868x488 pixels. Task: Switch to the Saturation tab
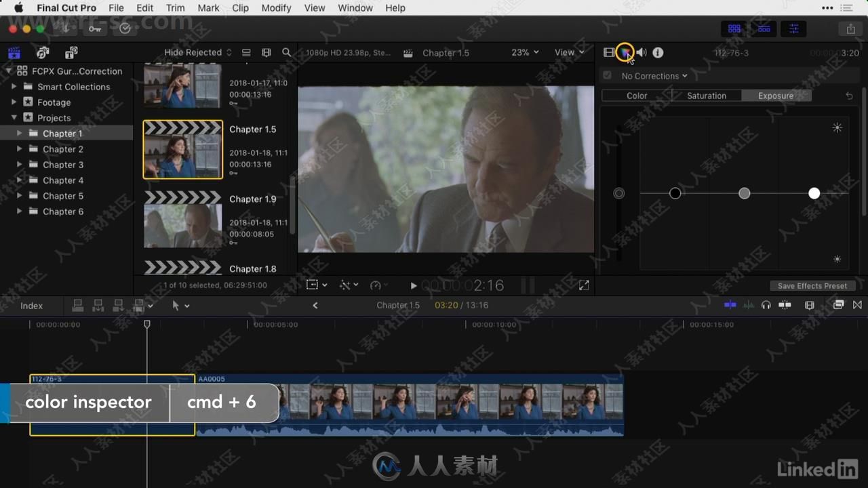(x=707, y=96)
